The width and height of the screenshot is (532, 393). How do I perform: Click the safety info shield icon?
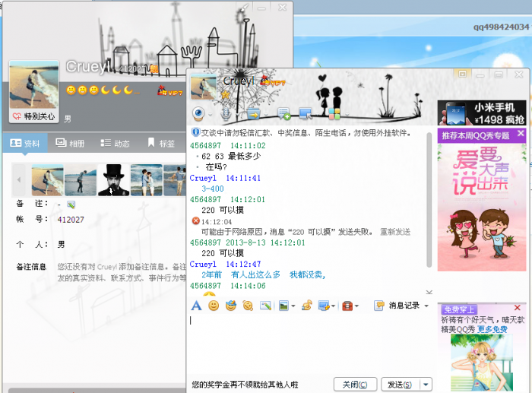[196, 132]
